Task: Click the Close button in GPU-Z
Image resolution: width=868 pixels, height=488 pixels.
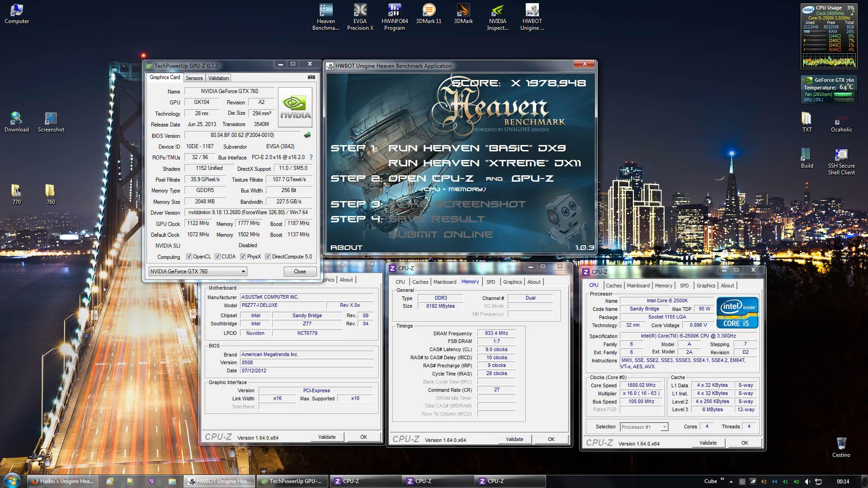Action: 300,272
